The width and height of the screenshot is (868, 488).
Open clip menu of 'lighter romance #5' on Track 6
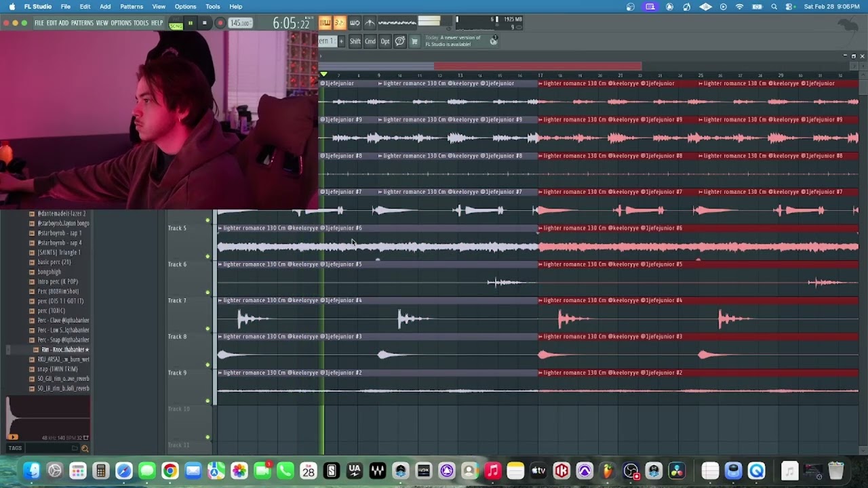(220, 264)
